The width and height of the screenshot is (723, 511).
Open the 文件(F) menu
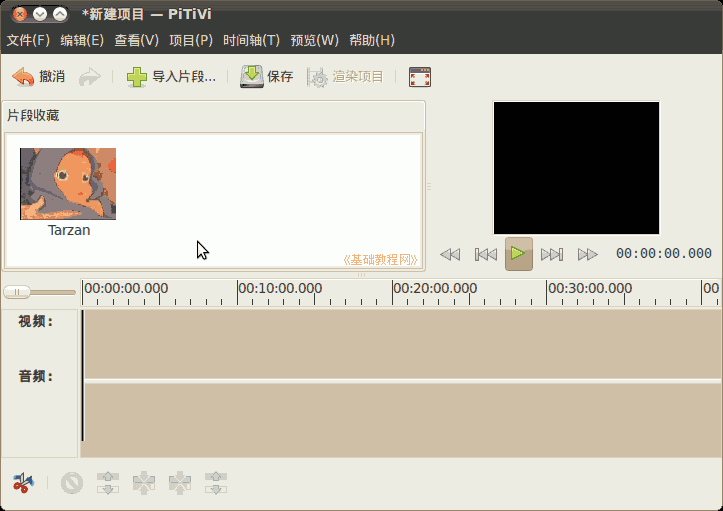(28, 40)
